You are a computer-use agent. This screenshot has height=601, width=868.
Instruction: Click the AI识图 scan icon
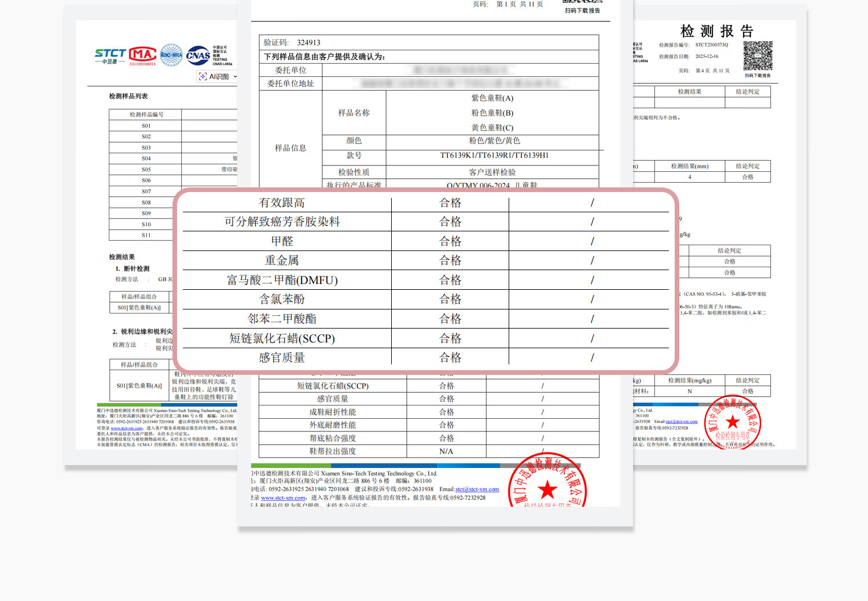click(x=203, y=76)
